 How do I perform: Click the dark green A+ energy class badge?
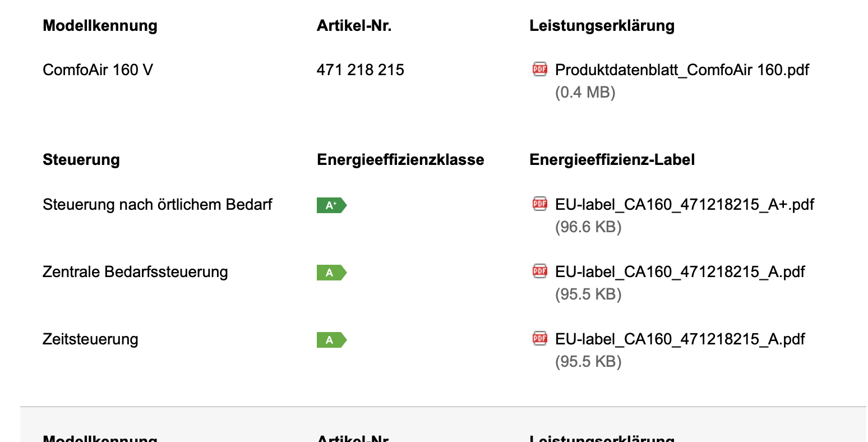[x=331, y=205]
